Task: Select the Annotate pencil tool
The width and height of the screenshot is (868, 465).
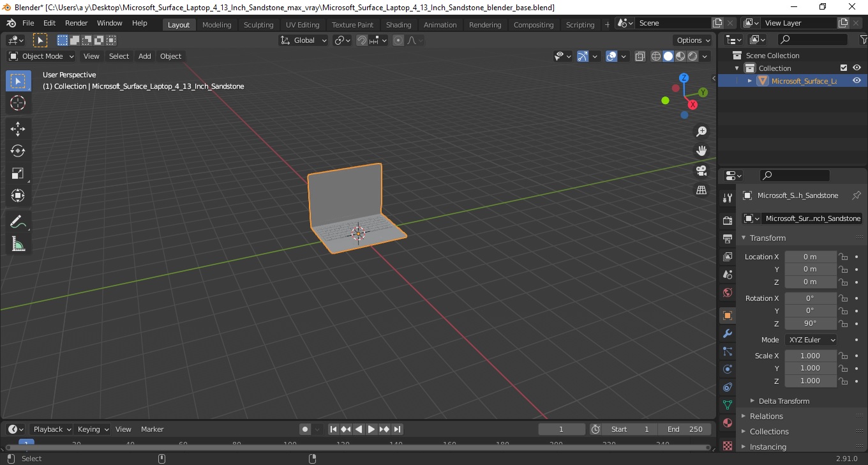Action: [x=18, y=222]
